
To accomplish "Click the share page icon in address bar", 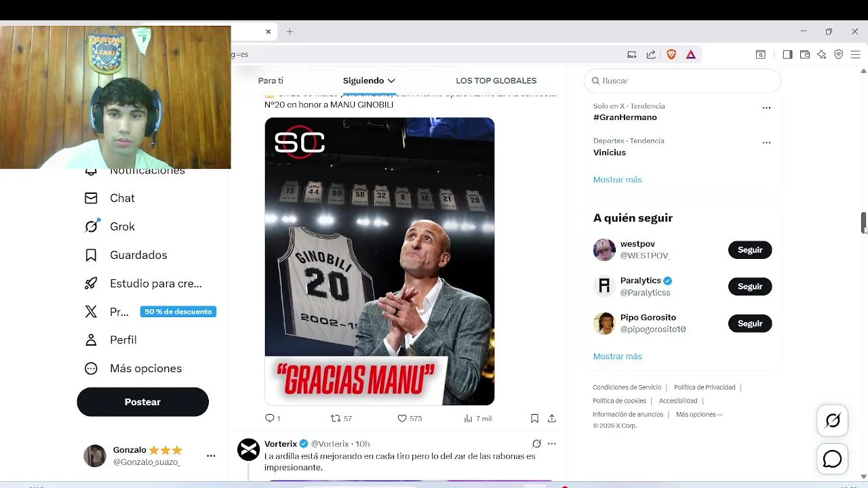I will 651,55.
